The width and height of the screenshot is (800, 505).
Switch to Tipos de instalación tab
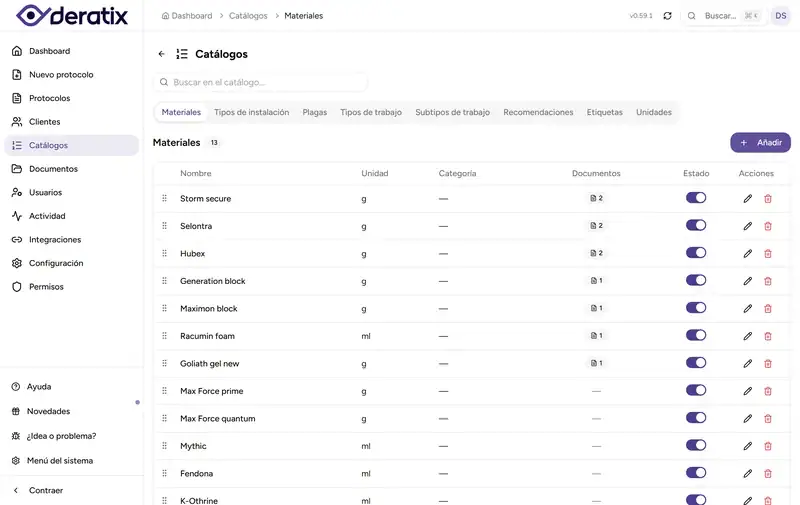point(252,112)
